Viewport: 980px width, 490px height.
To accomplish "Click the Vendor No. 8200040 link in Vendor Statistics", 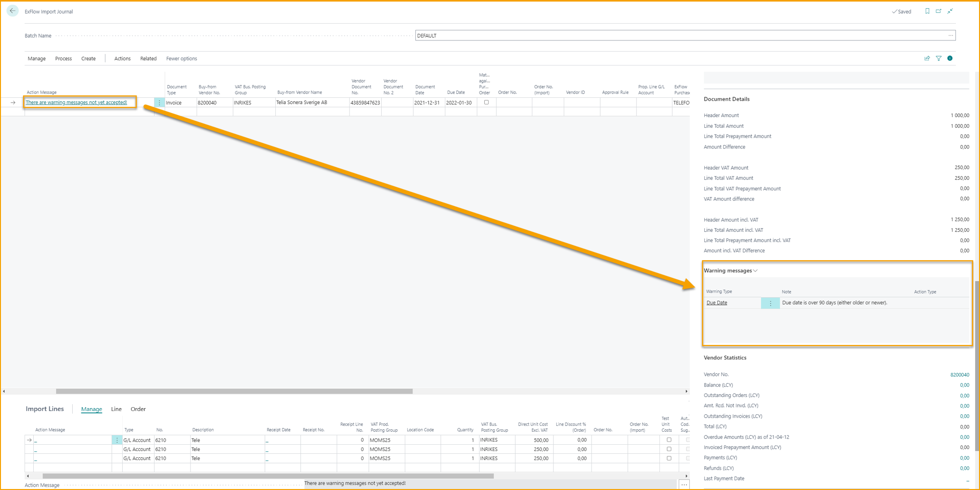I will tap(960, 374).
